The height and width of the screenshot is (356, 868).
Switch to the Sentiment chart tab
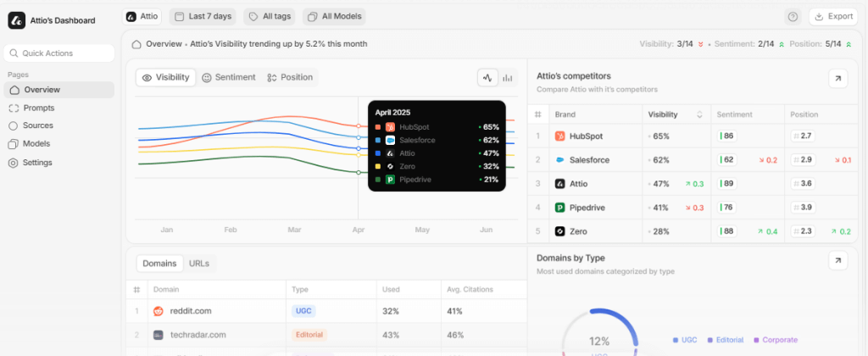pos(228,77)
